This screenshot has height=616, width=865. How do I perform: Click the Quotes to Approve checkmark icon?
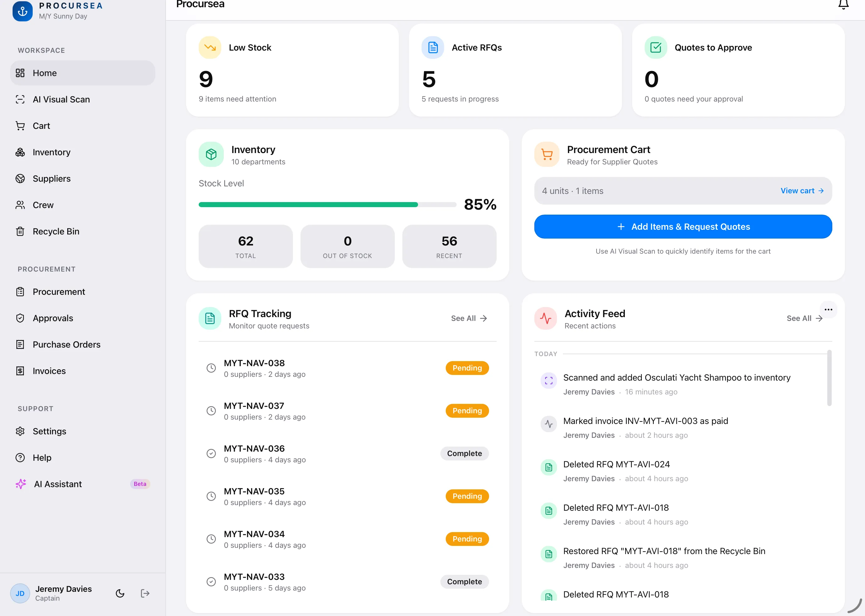tap(656, 47)
